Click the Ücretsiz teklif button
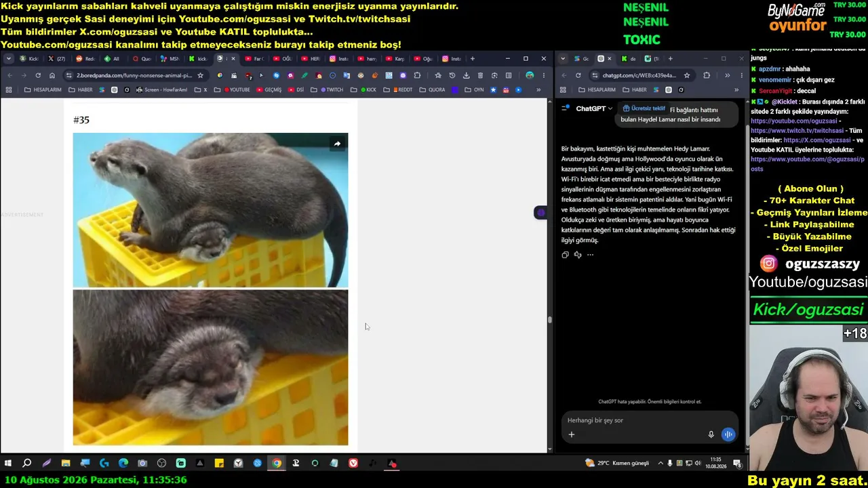The image size is (868, 488). click(x=644, y=108)
